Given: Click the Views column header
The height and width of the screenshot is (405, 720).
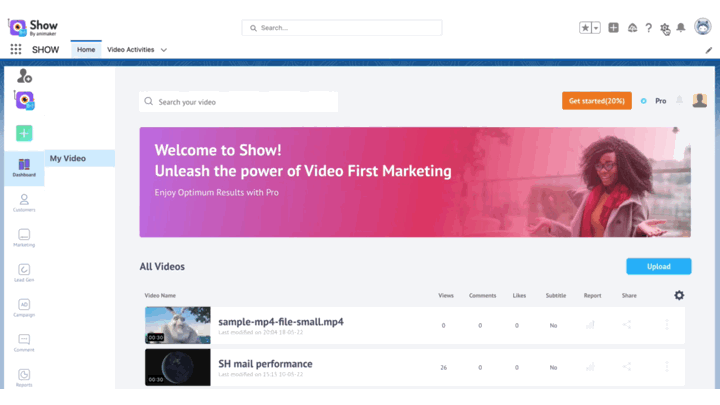Looking at the screenshot, I should [x=445, y=295].
